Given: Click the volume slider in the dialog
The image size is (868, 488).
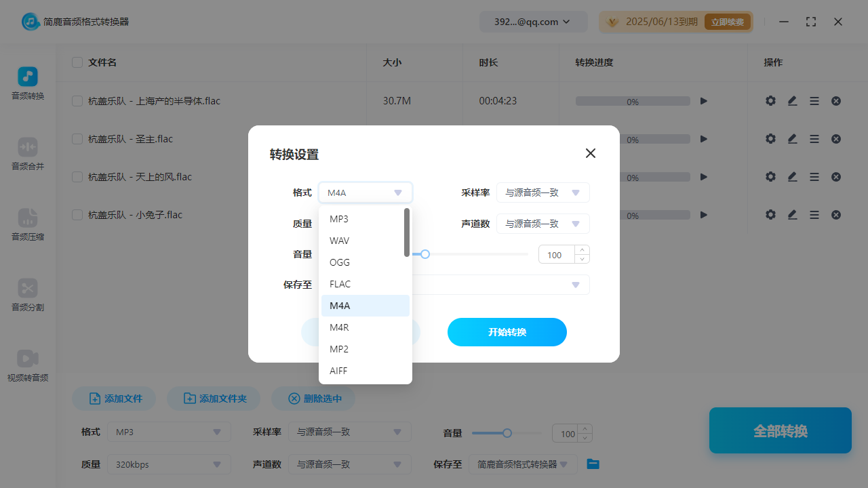Looking at the screenshot, I should 425,254.
